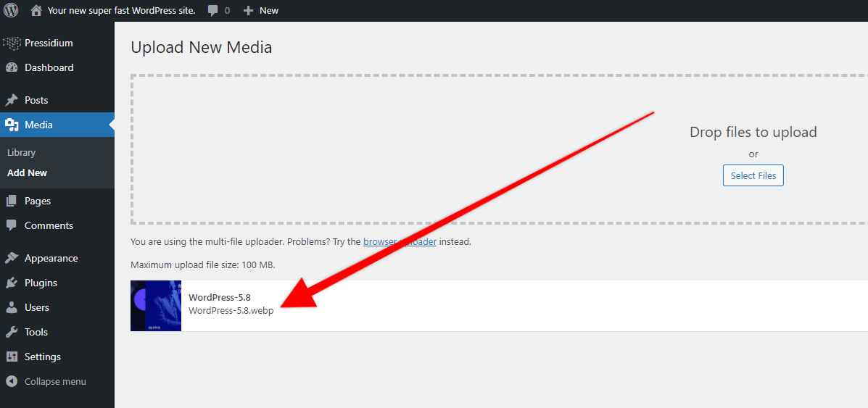Click the Dashboard gauge icon
The width and height of the screenshot is (868, 408).
click(12, 67)
